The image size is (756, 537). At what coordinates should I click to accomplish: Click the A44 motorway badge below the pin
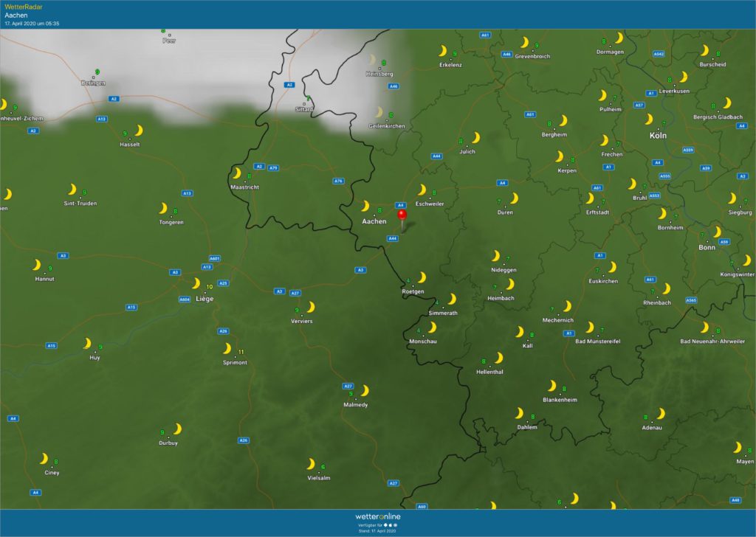(393, 238)
